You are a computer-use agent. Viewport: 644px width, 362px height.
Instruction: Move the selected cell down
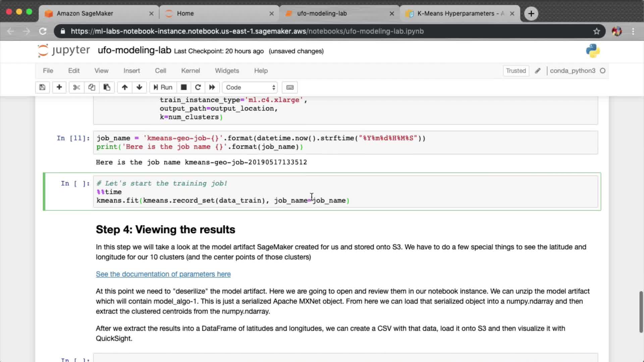[x=139, y=87]
